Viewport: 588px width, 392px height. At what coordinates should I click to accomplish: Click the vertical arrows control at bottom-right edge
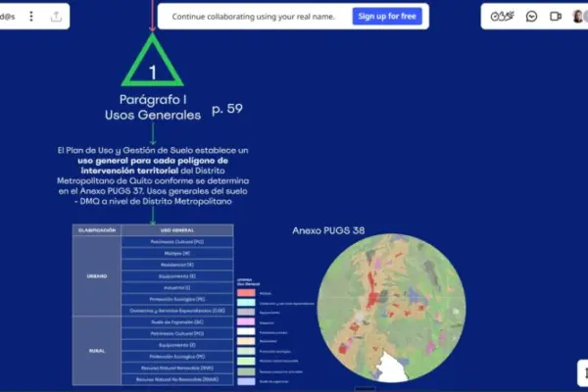[583, 372]
